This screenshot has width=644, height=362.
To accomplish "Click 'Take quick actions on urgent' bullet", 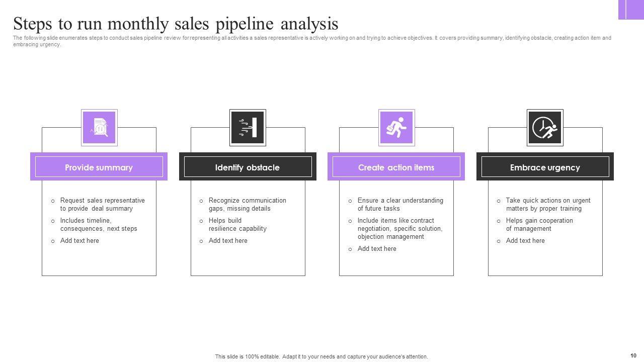I will (x=548, y=204).
